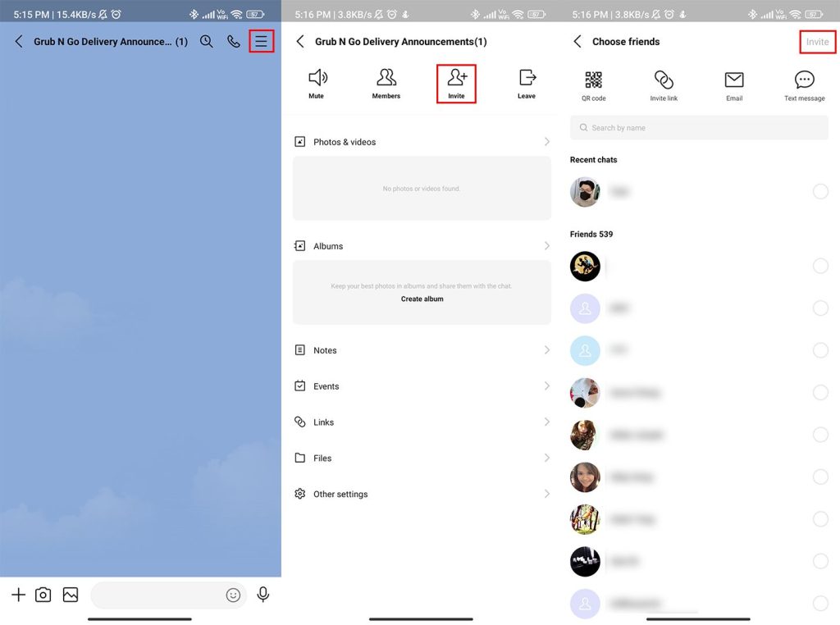Screen dimensions: 840x625
Task: Expand Photos & videos section
Action: [422, 142]
